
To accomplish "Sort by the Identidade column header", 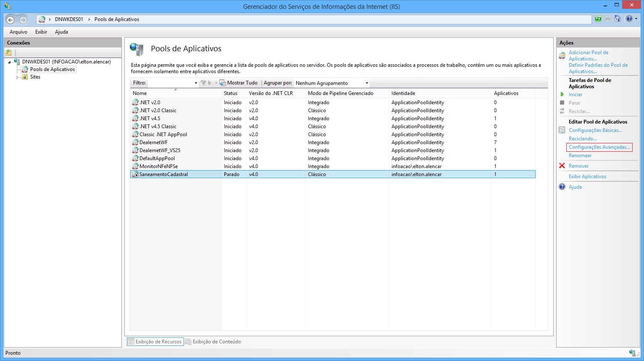I will point(440,93).
